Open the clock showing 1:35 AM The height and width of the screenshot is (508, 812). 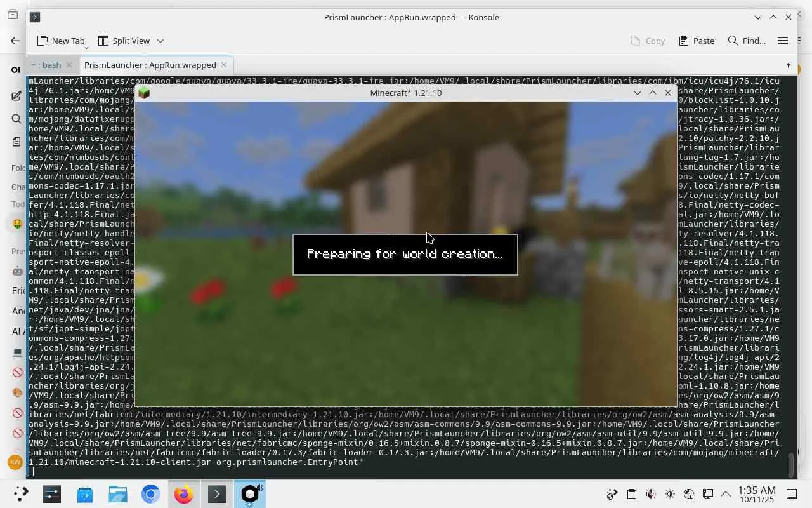pos(757,495)
